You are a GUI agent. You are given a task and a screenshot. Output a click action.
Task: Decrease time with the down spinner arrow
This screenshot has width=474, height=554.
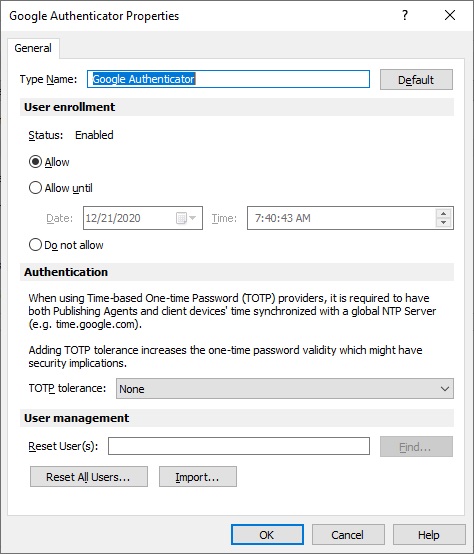[x=443, y=223]
